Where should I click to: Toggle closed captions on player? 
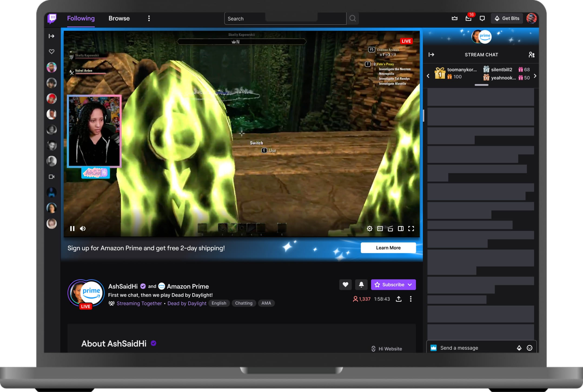[380, 229]
